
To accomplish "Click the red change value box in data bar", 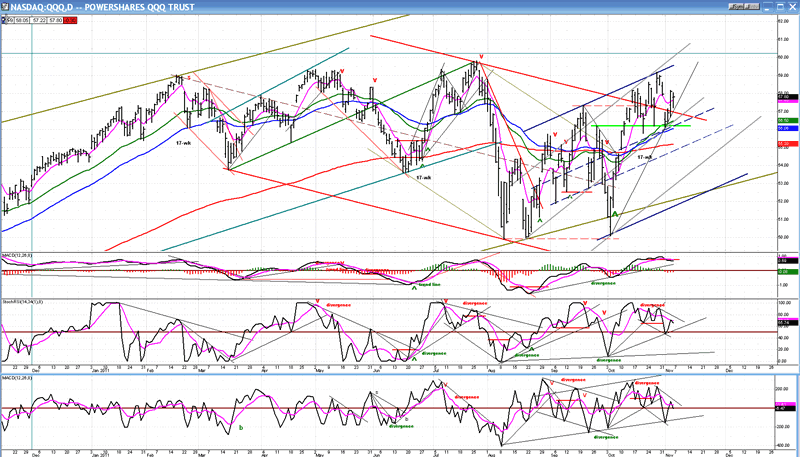I will click(x=70, y=20).
